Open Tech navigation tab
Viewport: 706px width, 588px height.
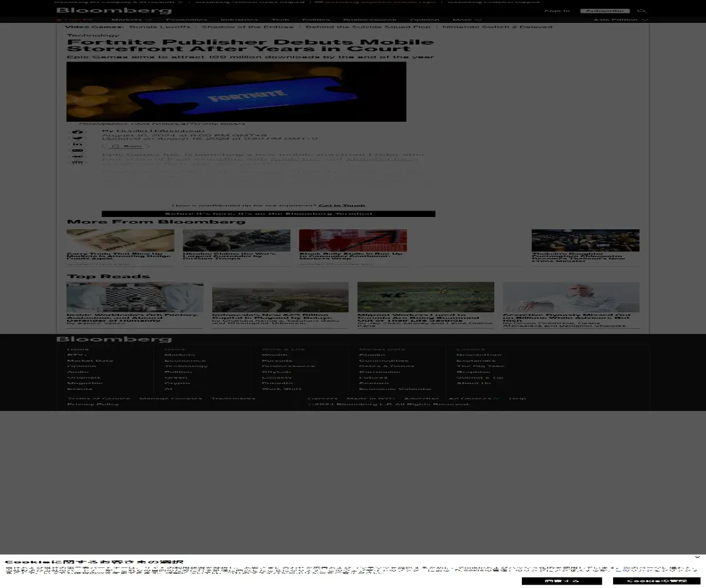pyautogui.click(x=280, y=20)
